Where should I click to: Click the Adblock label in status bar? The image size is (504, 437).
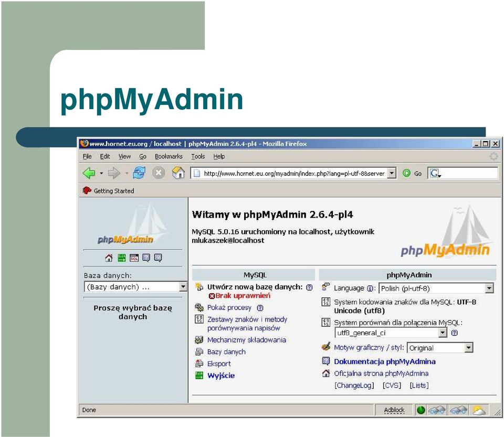coord(394,410)
